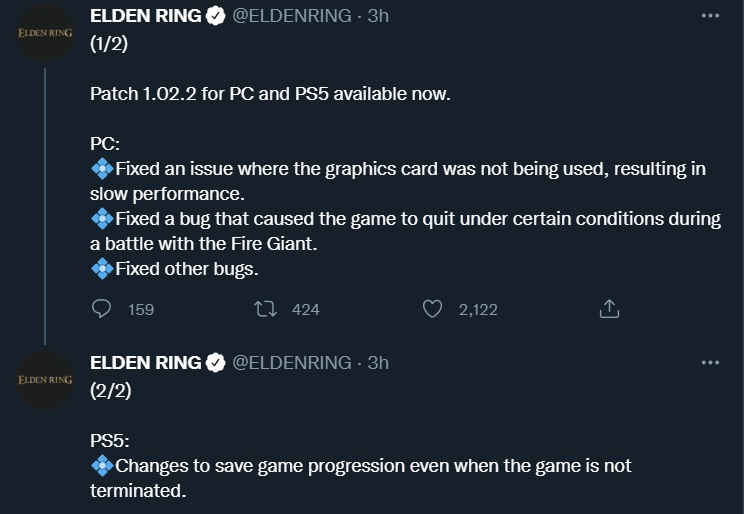744x514 pixels.
Task: Open the reply icon on first tweet
Action: coord(101,309)
